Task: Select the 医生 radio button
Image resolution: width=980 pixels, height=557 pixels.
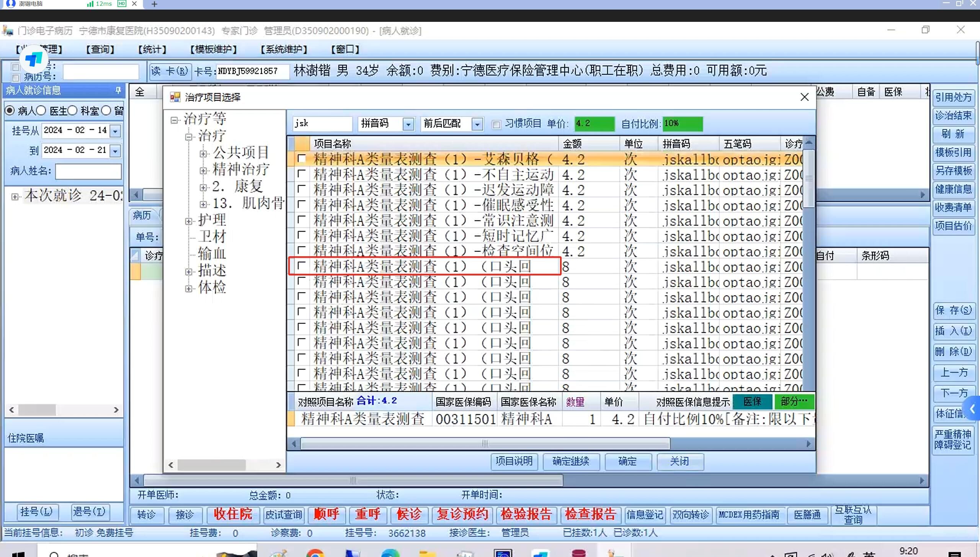Action: click(41, 111)
